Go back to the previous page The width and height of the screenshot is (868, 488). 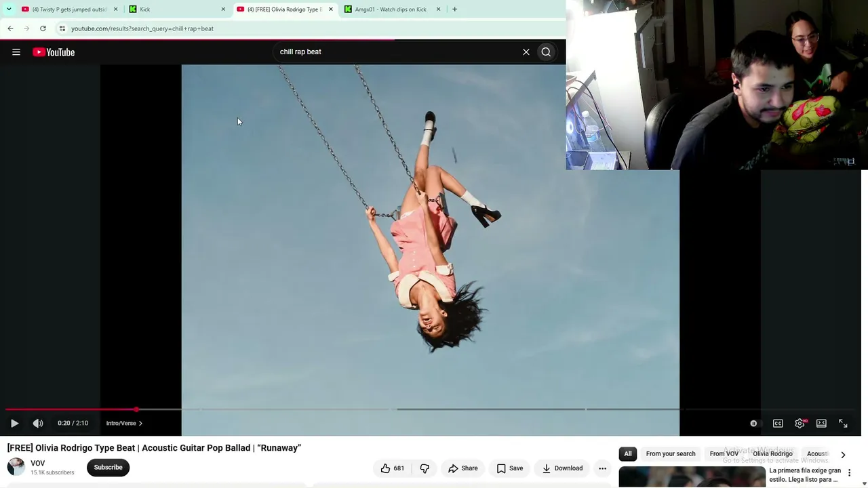pos(10,28)
